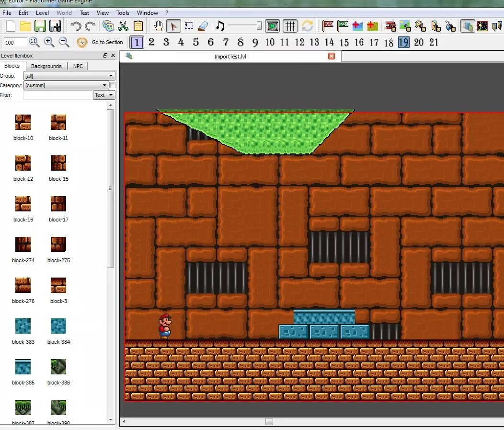Click the green section settings icon

(x=373, y=26)
